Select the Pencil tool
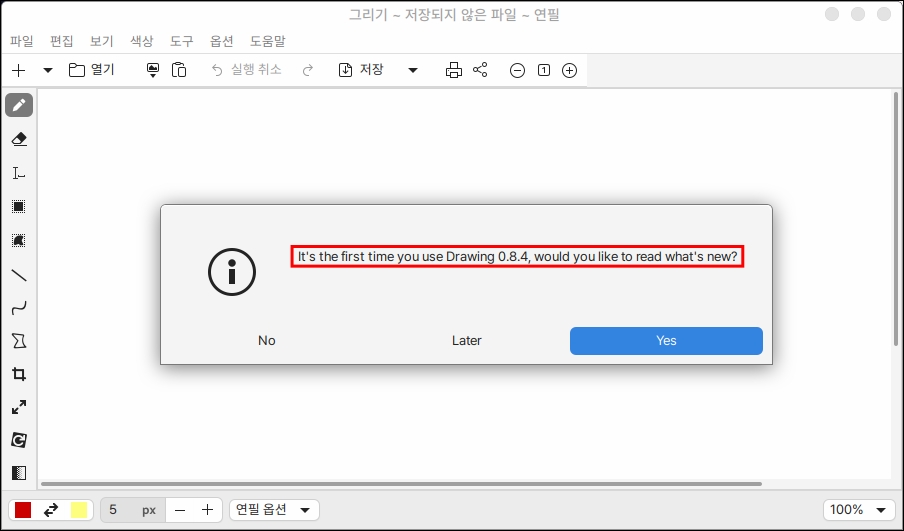This screenshot has height=531, width=904. [19, 105]
